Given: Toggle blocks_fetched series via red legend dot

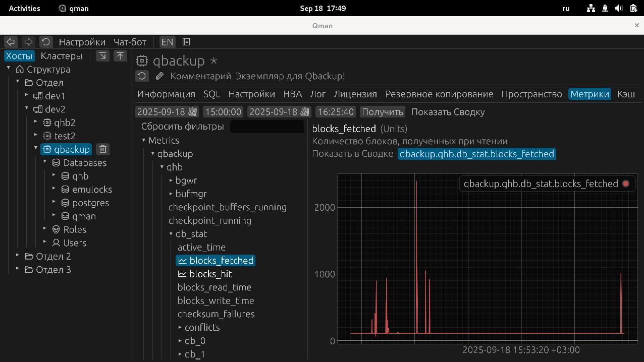Looking at the screenshot, I should (x=626, y=184).
